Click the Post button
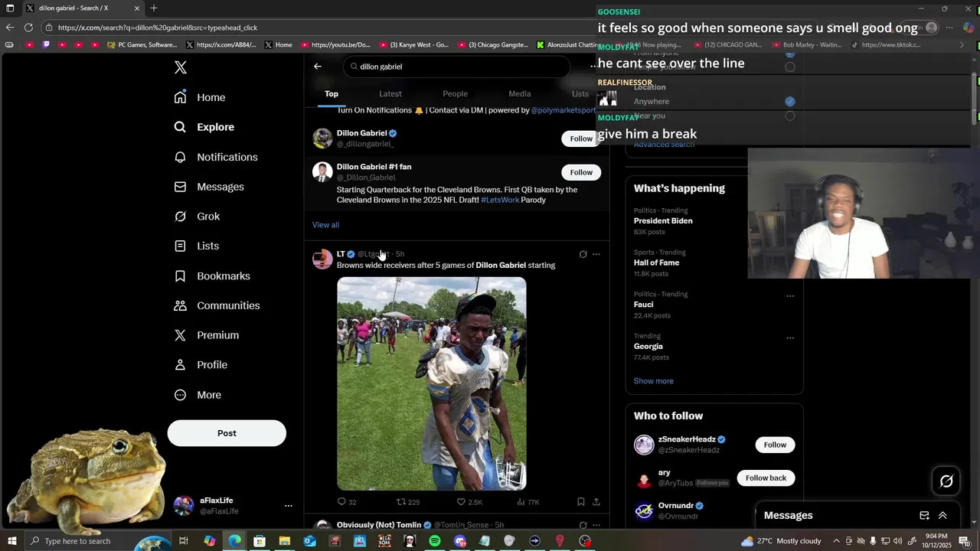 (227, 433)
